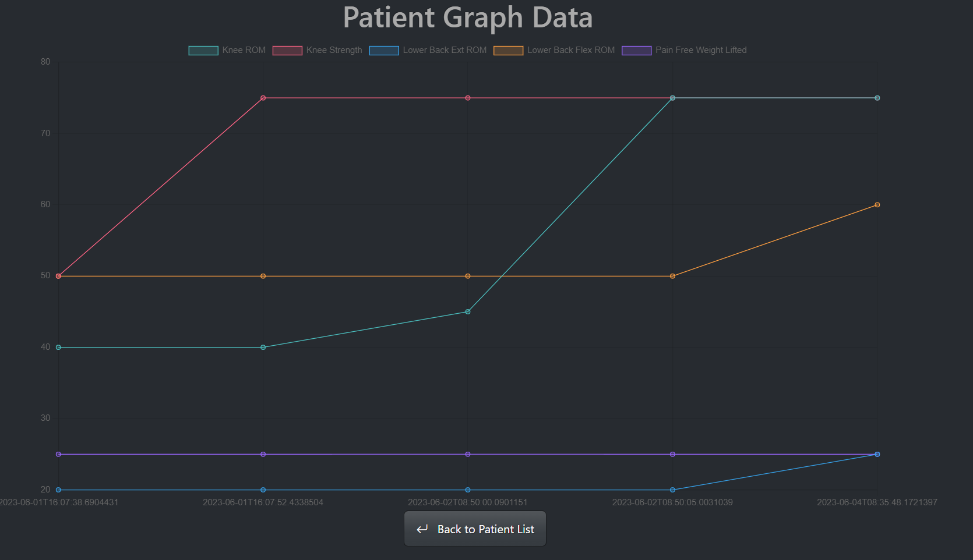Image resolution: width=973 pixels, height=560 pixels.
Task: Click the return arrow icon on Back button
Action: click(x=422, y=529)
